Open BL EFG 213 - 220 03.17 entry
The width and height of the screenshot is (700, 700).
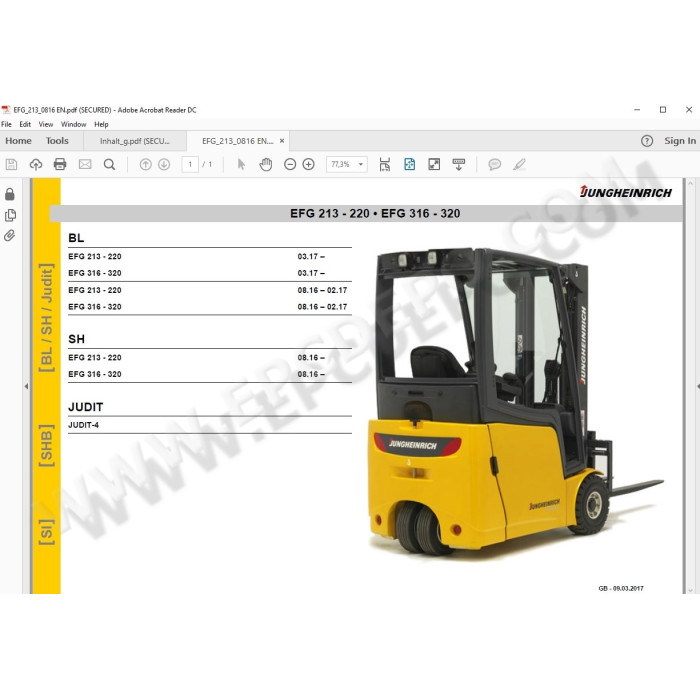[210, 257]
